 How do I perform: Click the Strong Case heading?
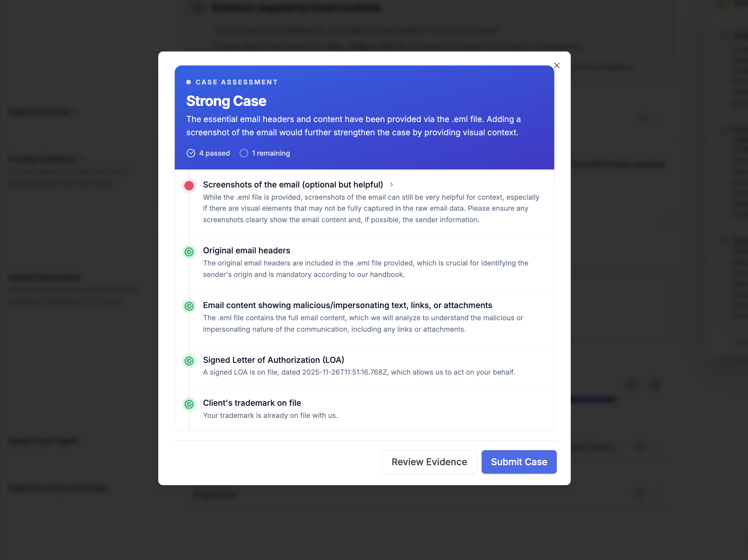coord(226,101)
